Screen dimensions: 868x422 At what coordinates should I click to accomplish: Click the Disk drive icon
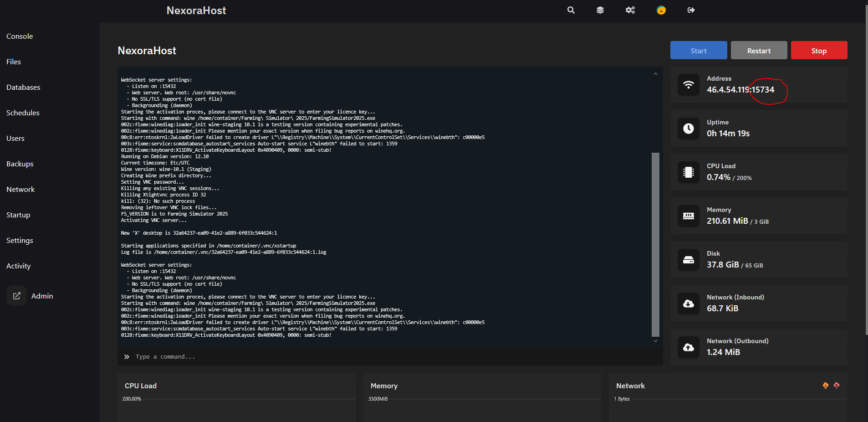point(689,260)
